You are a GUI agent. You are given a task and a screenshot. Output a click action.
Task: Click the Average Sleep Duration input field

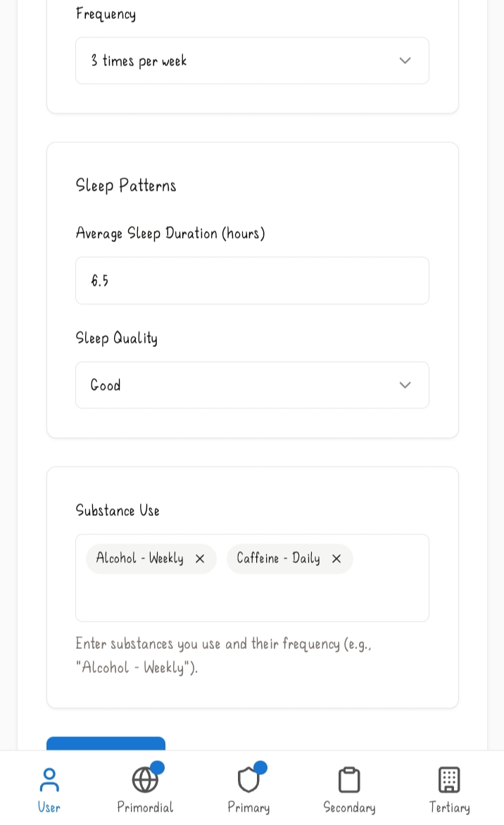(252, 281)
